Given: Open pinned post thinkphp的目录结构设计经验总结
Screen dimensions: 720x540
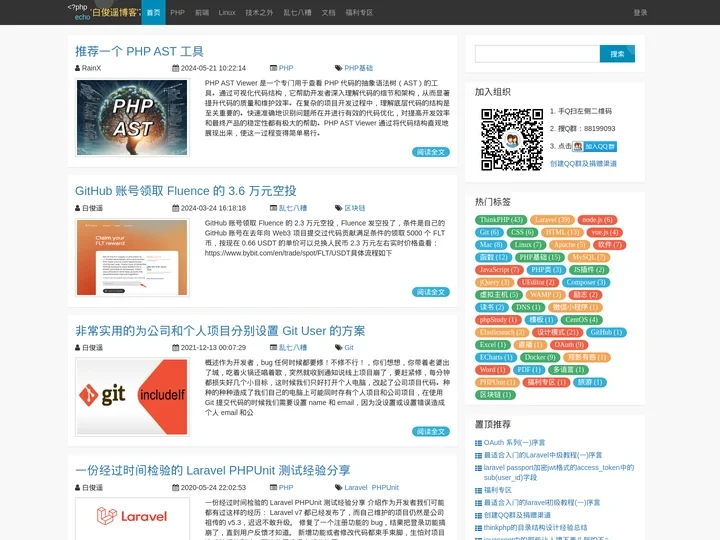Looking at the screenshot, I should point(535,528).
